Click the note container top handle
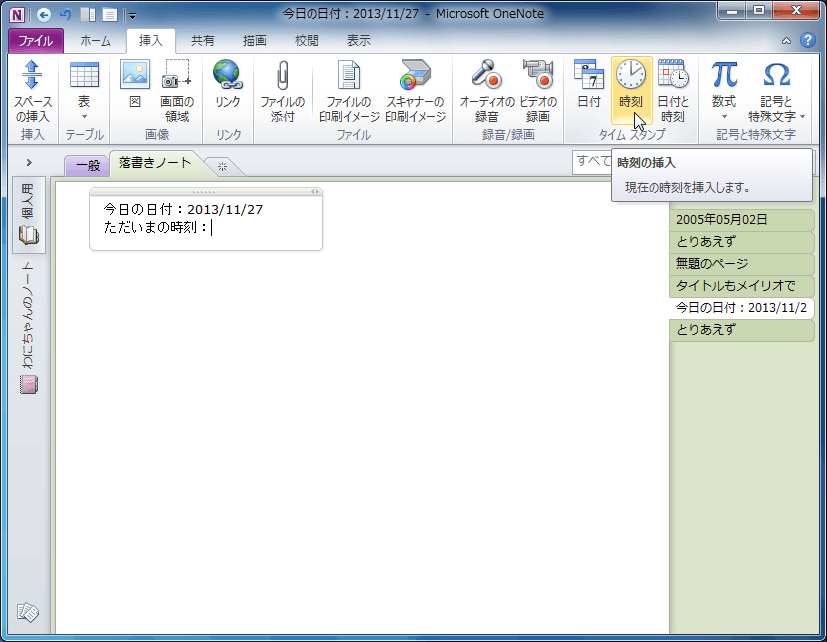The height and width of the screenshot is (642, 827). point(204,192)
